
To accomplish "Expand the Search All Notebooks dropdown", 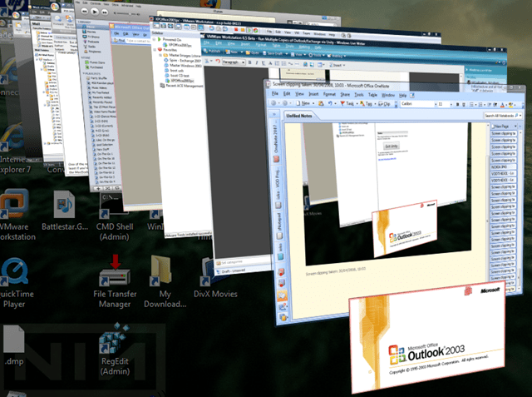I will click(x=522, y=116).
